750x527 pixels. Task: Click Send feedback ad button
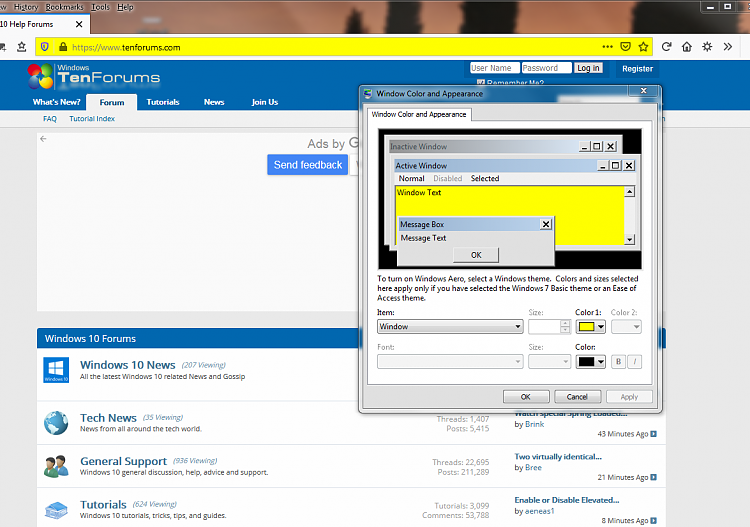tap(308, 165)
